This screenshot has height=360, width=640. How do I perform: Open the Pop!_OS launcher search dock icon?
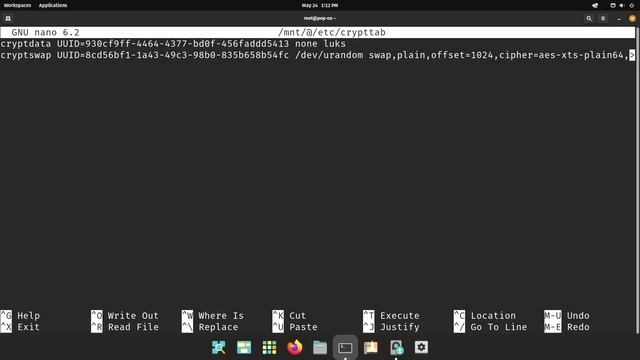click(219, 347)
